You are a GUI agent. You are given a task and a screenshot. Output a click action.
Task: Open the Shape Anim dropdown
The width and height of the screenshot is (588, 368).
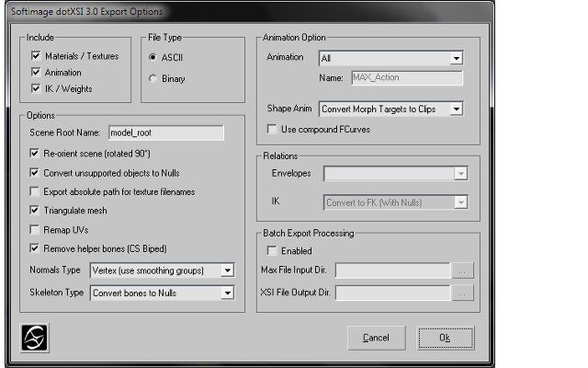391,109
